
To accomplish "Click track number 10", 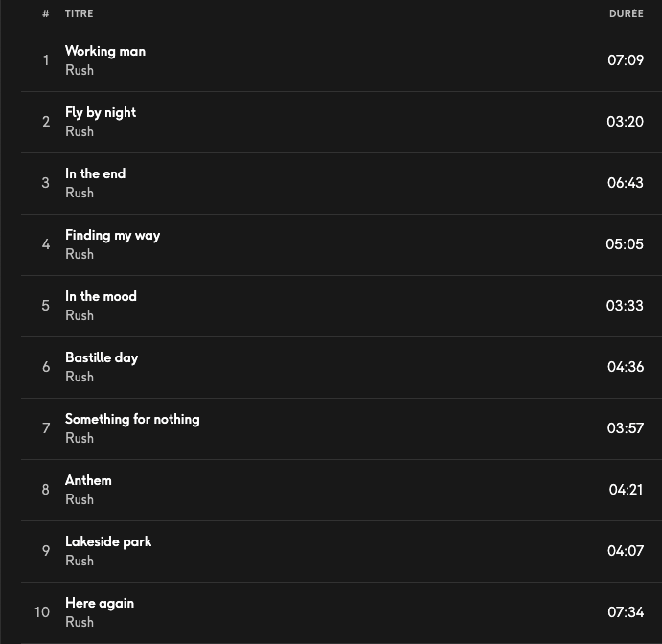I will click(x=42, y=612).
